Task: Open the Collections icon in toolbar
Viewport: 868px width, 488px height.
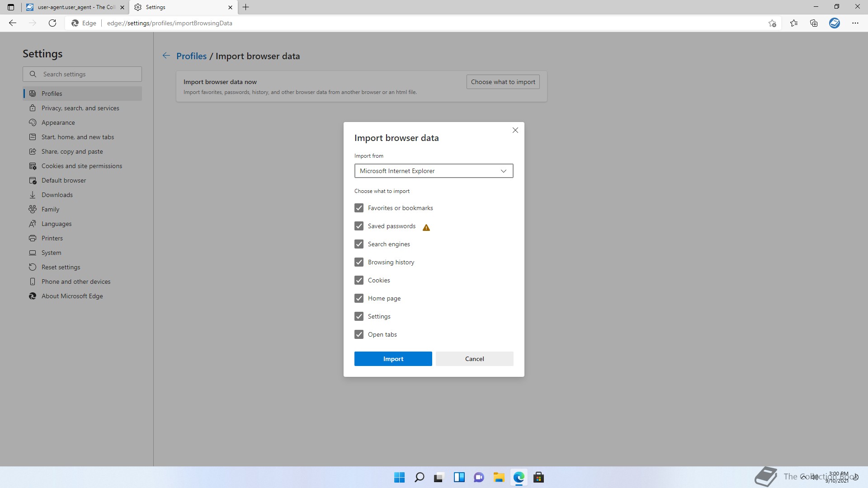Action: tap(814, 23)
